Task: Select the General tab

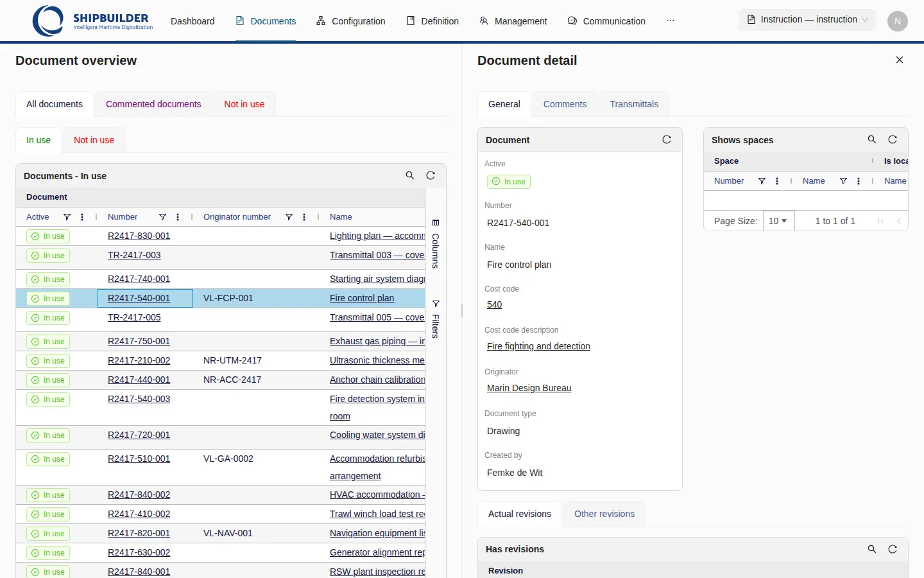Action: pyautogui.click(x=504, y=104)
